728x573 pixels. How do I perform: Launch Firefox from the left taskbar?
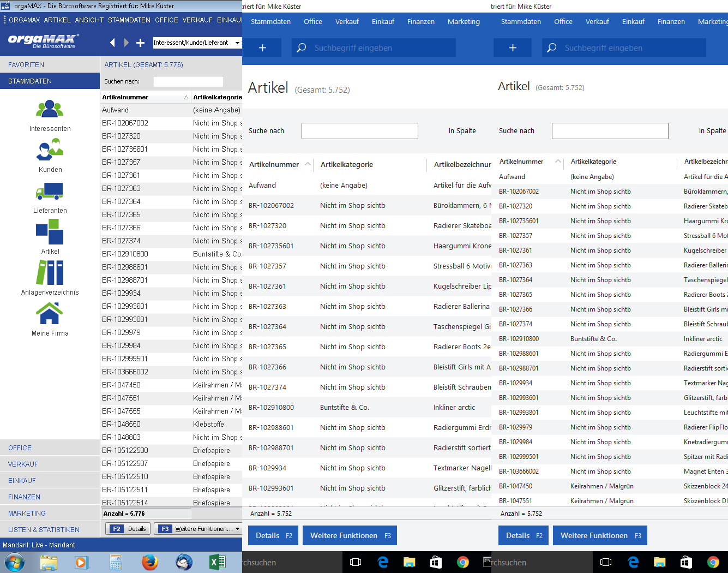tap(149, 562)
